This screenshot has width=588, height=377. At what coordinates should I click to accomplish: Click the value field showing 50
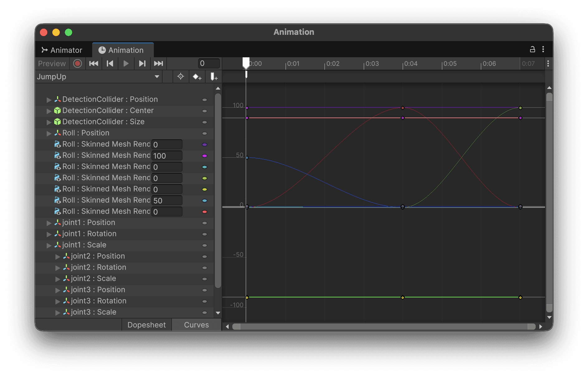click(x=167, y=200)
